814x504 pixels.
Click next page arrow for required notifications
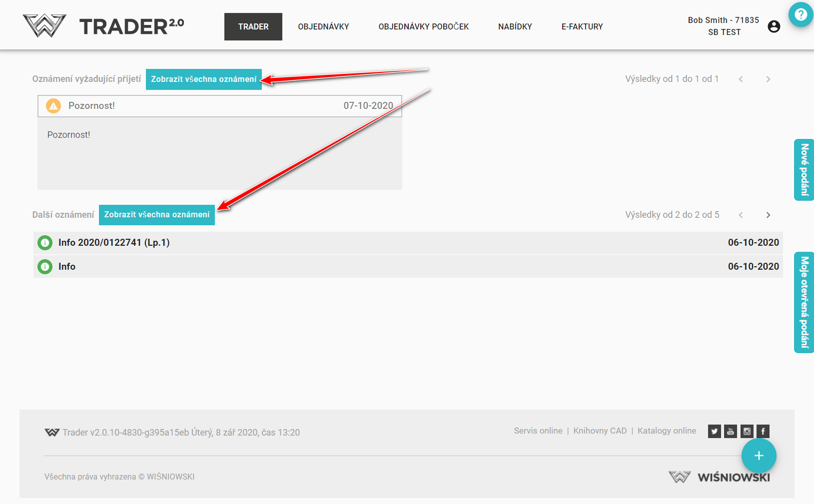pyautogui.click(x=768, y=79)
